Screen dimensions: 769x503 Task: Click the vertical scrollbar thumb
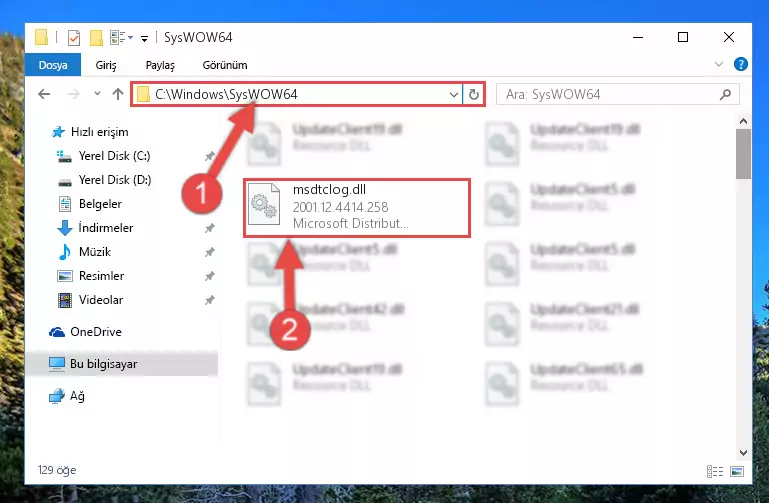click(x=743, y=154)
